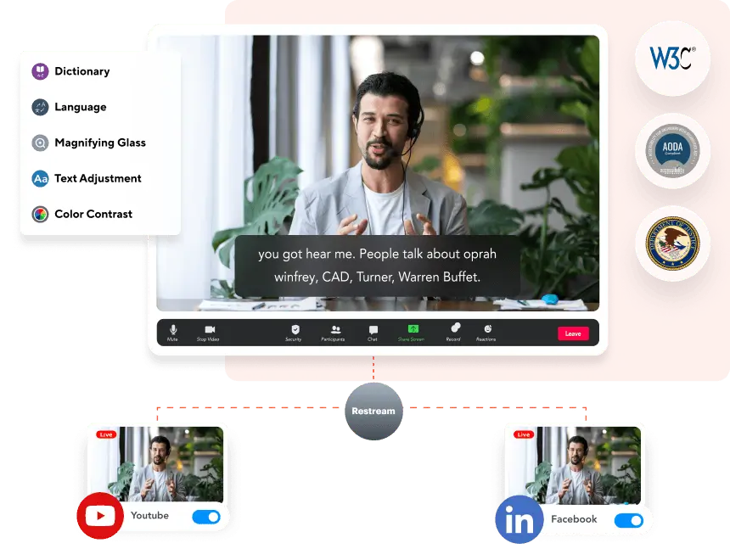Click the red Leave button

[573, 333]
